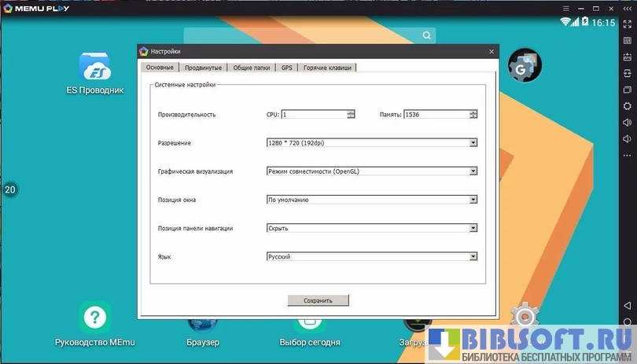
Task: Click inside the Память value field
Action: pyautogui.click(x=435, y=115)
